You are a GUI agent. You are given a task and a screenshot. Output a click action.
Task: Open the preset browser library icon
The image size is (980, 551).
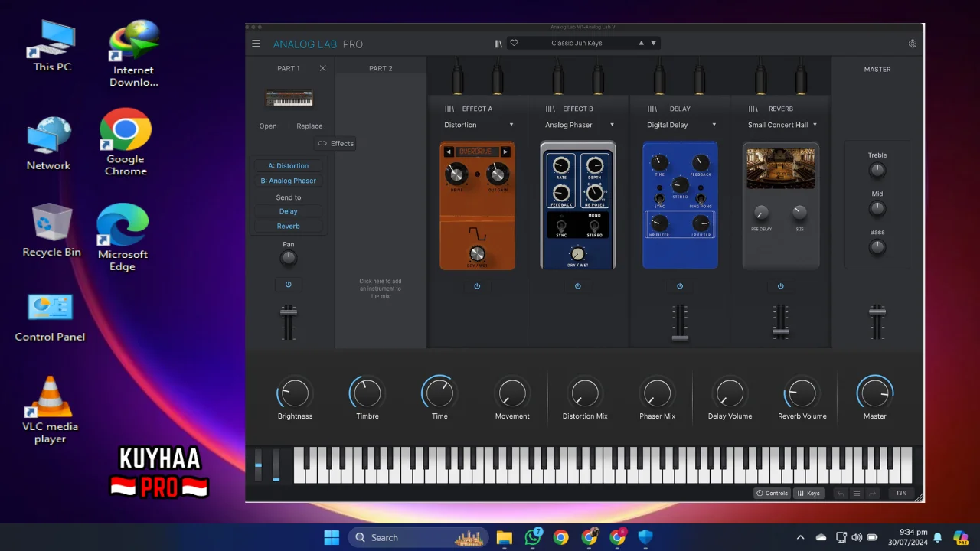click(498, 44)
